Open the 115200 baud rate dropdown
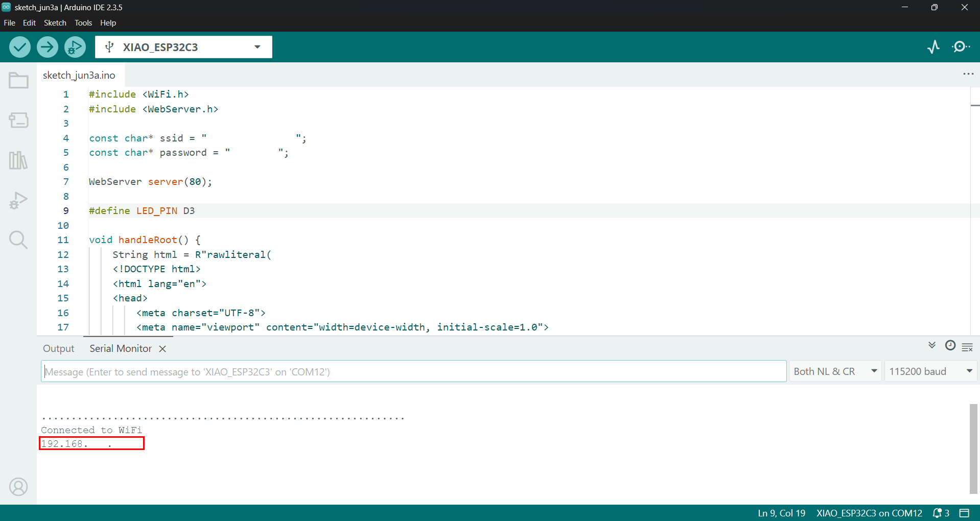The height and width of the screenshot is (521, 980). [930, 371]
